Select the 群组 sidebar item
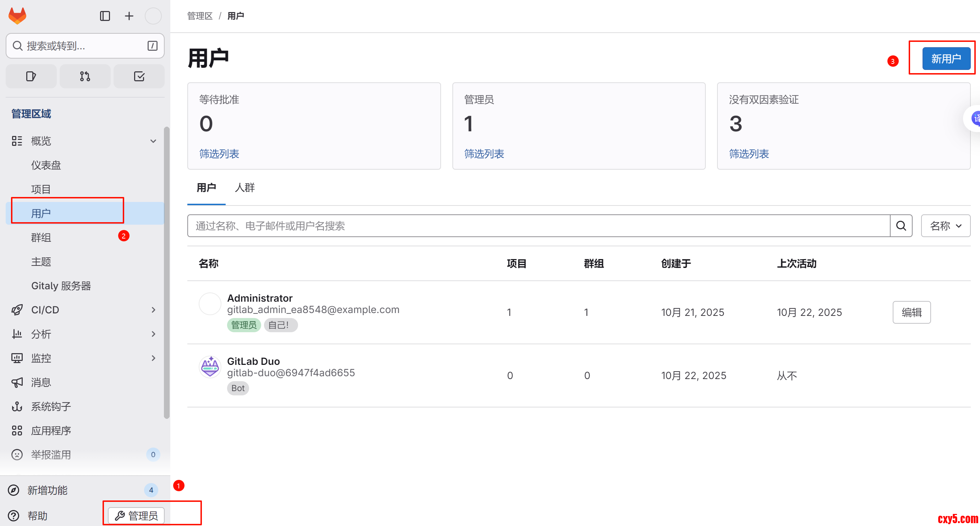This screenshot has height=526, width=980. tap(41, 237)
